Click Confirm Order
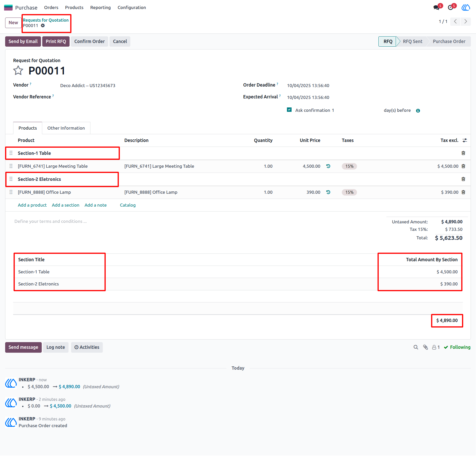The width and height of the screenshot is (476, 456). click(x=89, y=41)
